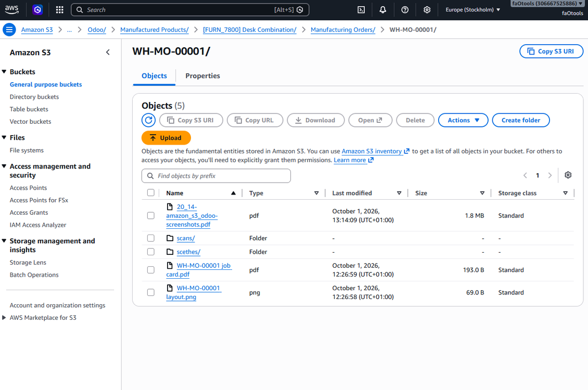Open Storage Lens
The height and width of the screenshot is (390, 588).
(x=28, y=262)
